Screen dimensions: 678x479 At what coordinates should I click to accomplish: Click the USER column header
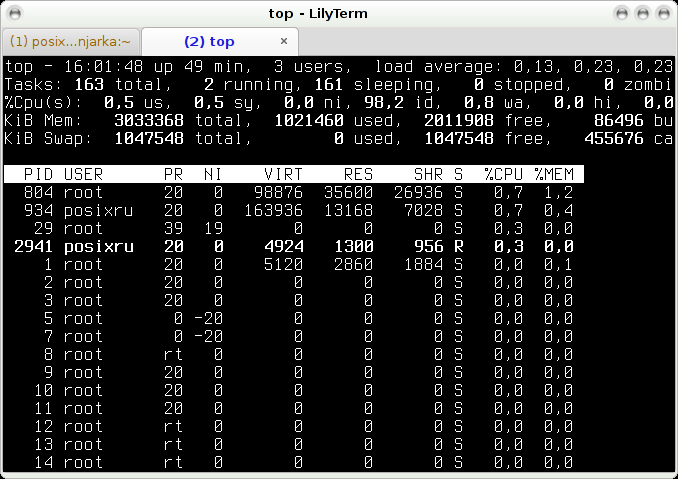point(83,174)
